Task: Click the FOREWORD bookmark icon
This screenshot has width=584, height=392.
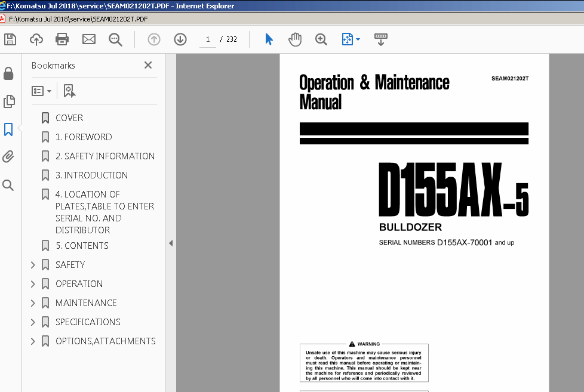Action: 45,137
